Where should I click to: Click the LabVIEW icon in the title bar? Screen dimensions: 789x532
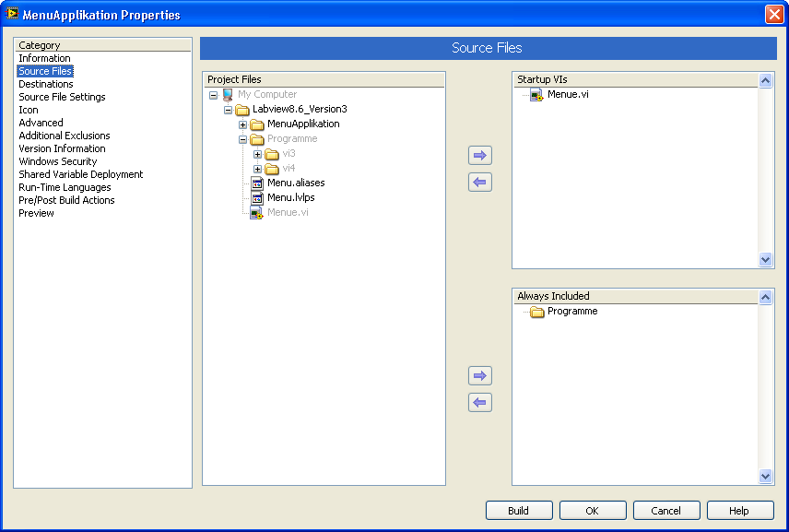pyautogui.click(x=12, y=14)
